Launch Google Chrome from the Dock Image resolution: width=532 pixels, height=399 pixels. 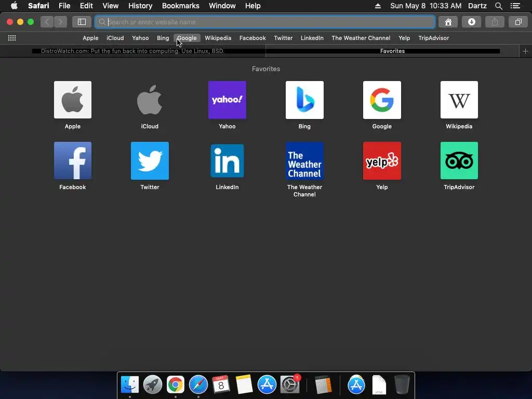tap(176, 384)
